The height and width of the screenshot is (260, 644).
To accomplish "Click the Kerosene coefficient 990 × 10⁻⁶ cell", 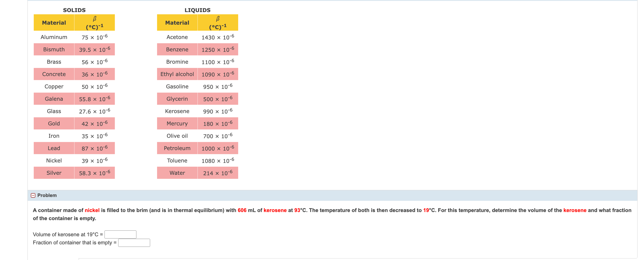I will [218, 111].
